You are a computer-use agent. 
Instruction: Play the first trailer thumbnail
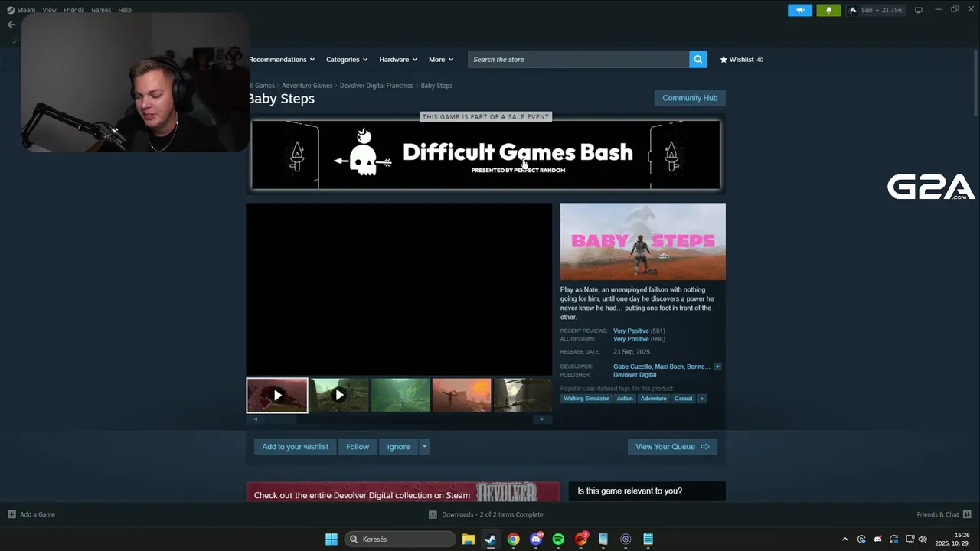[x=277, y=396]
